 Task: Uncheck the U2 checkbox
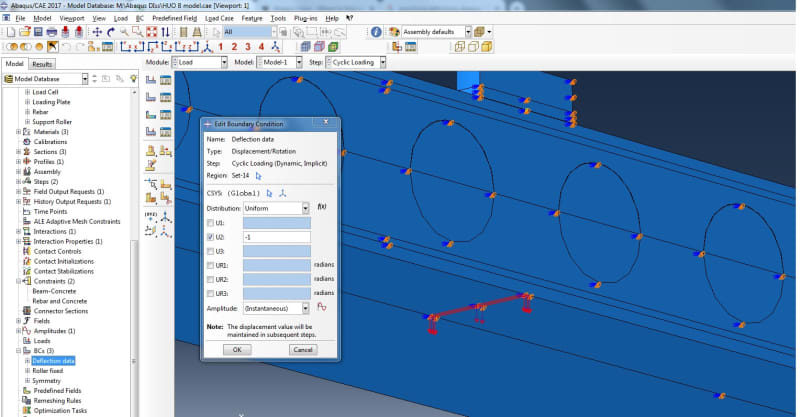[x=210, y=237]
